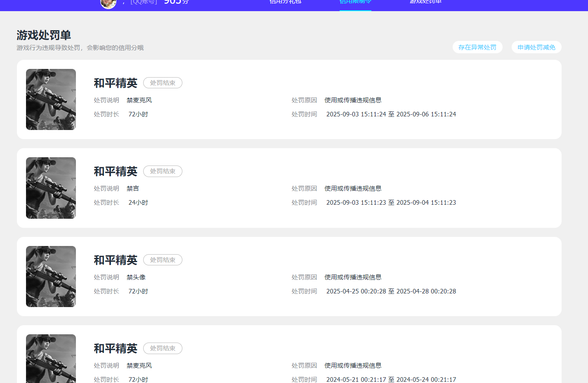Click the 申请处罚减免 button
The width and height of the screenshot is (588, 383).
coord(536,47)
